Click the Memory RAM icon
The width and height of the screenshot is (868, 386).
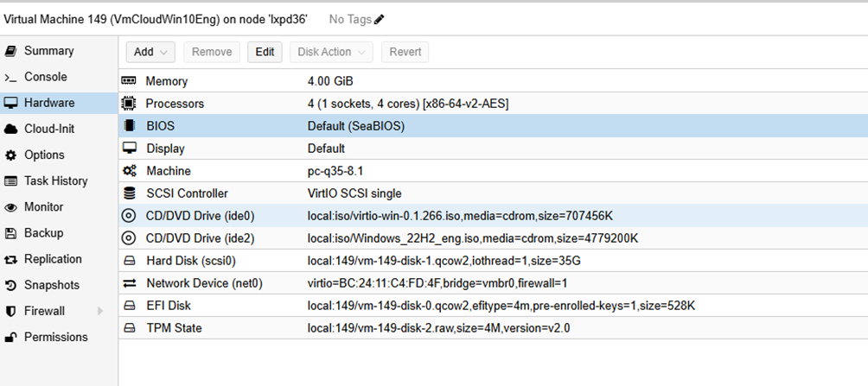pos(129,81)
